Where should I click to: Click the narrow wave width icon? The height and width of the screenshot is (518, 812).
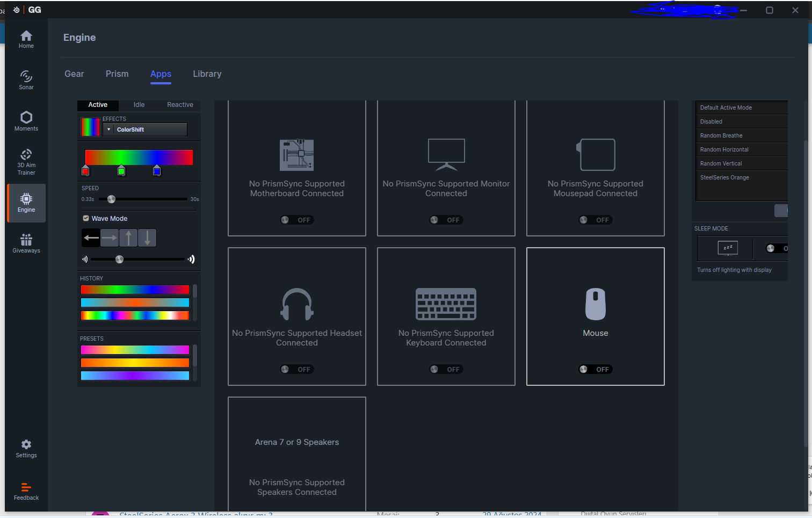(x=85, y=259)
